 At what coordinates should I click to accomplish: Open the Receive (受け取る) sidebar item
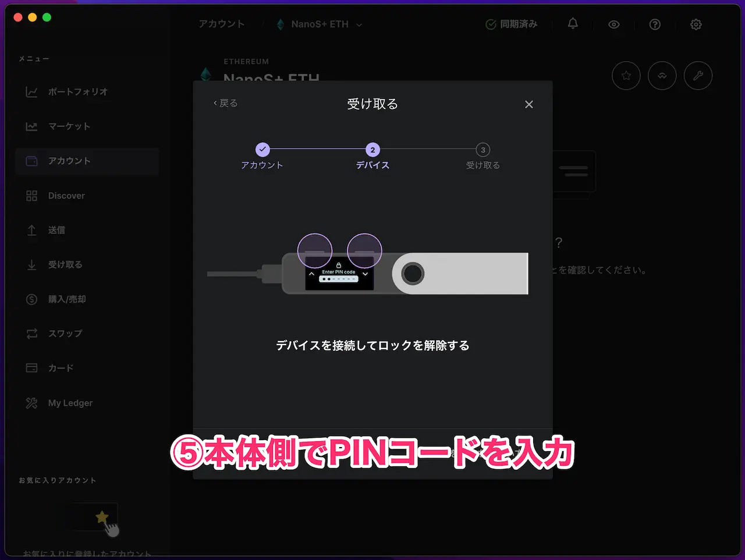coord(87,265)
